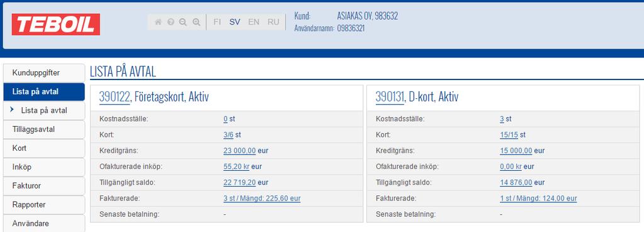Open Rapporter in sidebar

(x=44, y=205)
